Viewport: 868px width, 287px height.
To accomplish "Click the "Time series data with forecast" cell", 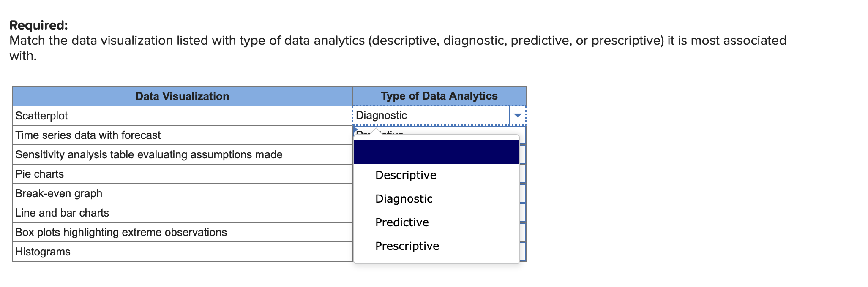I will click(88, 135).
